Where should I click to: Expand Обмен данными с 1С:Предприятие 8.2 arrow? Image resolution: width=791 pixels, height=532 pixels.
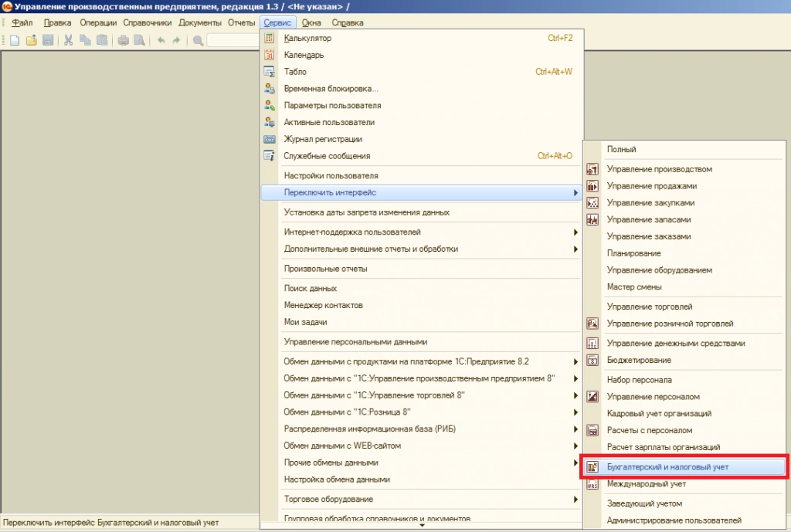(575, 361)
